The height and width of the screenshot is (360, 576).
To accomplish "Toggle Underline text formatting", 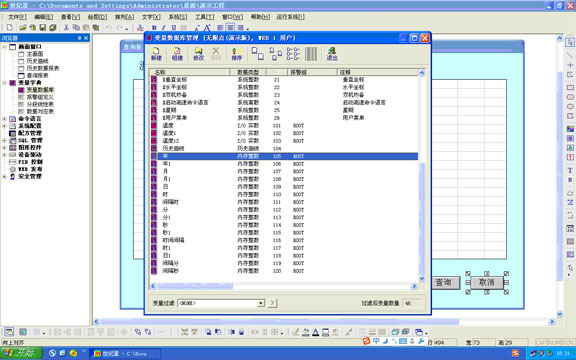I will (173, 28).
